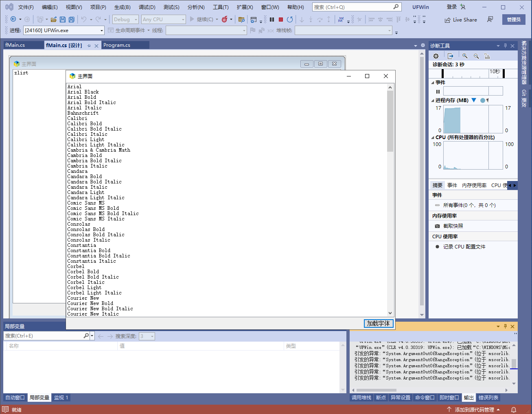
Task: Open the 生成(B) menu
Action: click(122, 7)
